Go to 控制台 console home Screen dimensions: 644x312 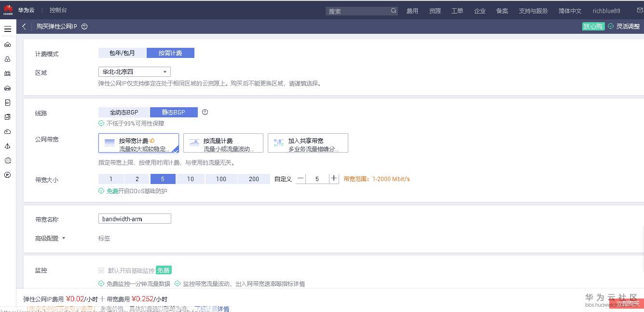coord(58,10)
